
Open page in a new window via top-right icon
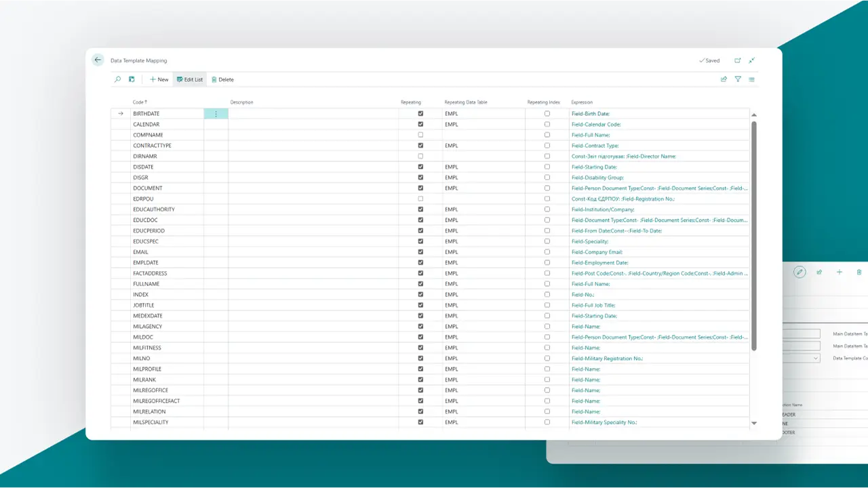tap(738, 60)
